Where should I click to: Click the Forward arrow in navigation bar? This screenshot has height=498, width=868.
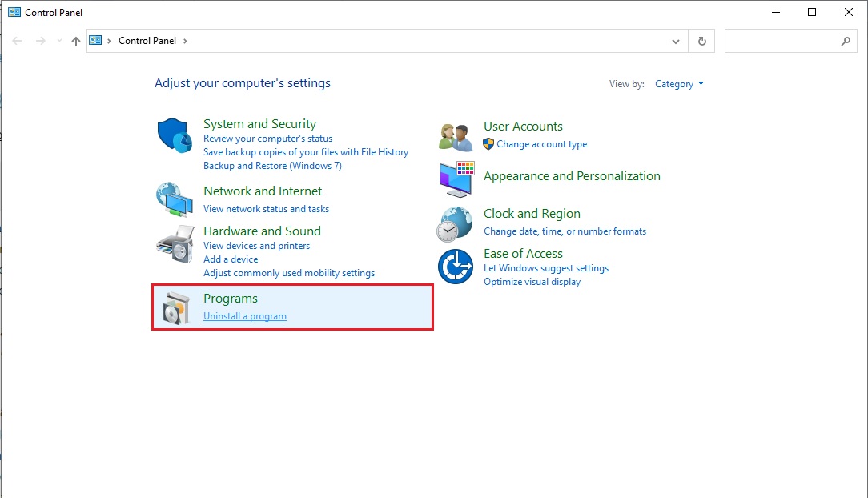[40, 41]
